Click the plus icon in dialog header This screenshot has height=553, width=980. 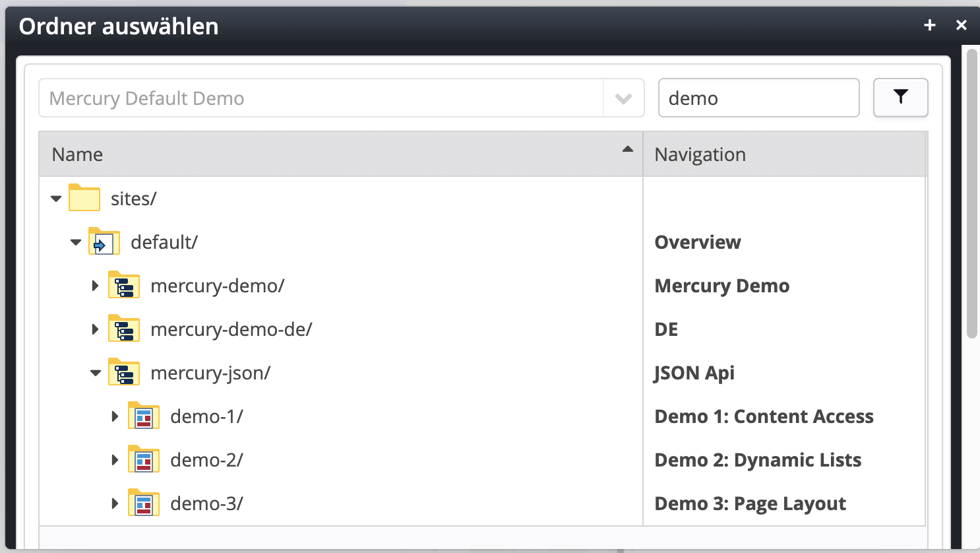[930, 25]
